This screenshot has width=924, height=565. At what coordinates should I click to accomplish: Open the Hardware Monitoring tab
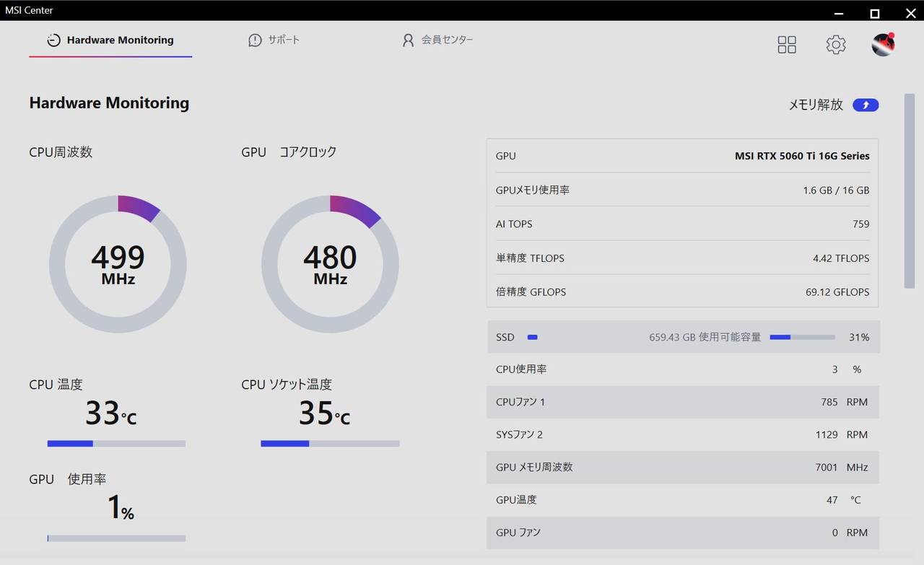pos(110,40)
